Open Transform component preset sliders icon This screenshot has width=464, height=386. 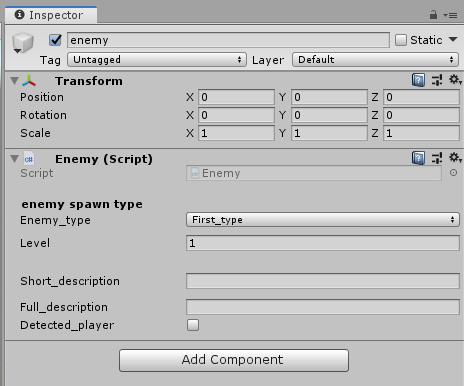pos(437,80)
